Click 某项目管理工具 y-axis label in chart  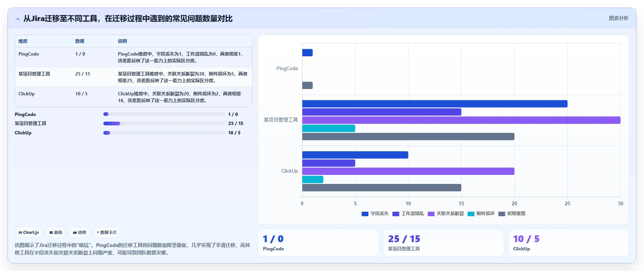click(x=281, y=120)
